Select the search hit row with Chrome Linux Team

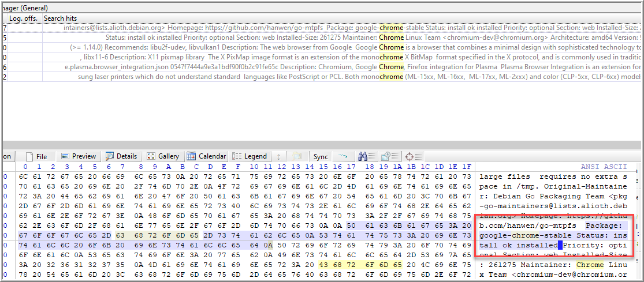323,37
